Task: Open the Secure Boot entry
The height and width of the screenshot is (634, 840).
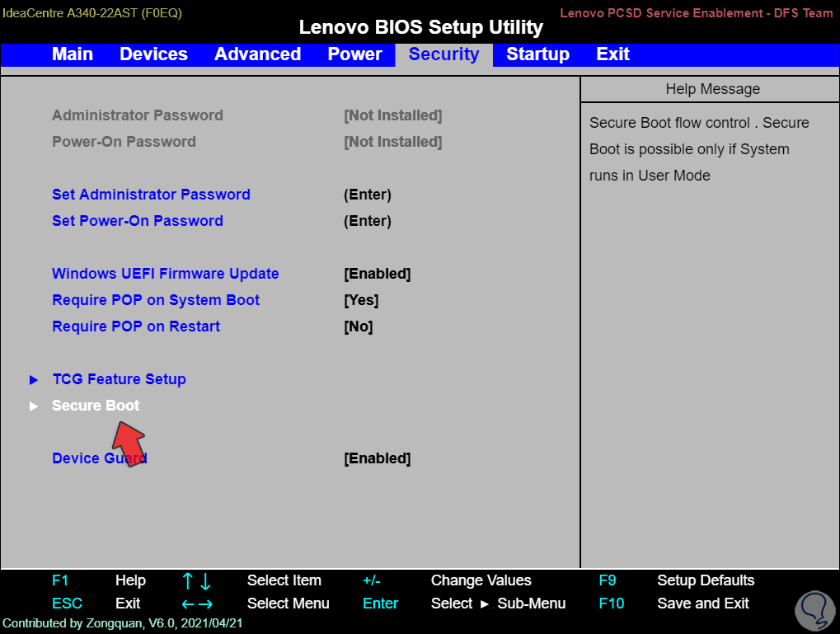Action: (96, 406)
